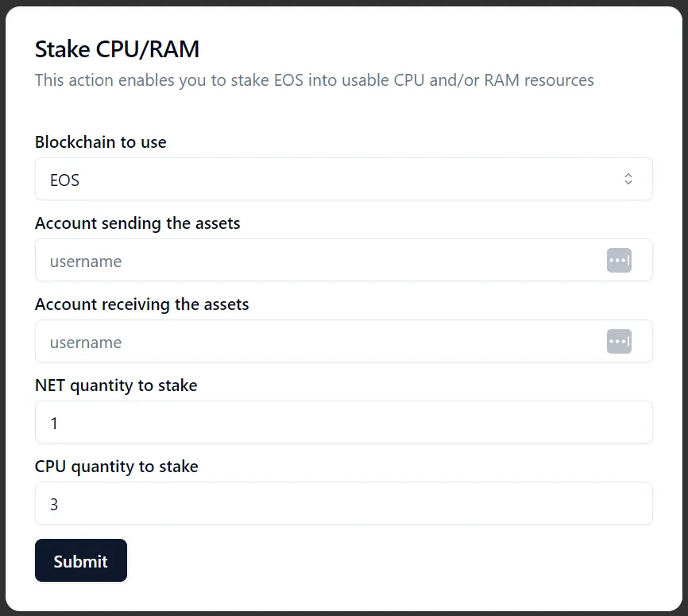The height and width of the screenshot is (616, 688).
Task: Click the Stake CPU/RAM heading
Action: (x=117, y=48)
